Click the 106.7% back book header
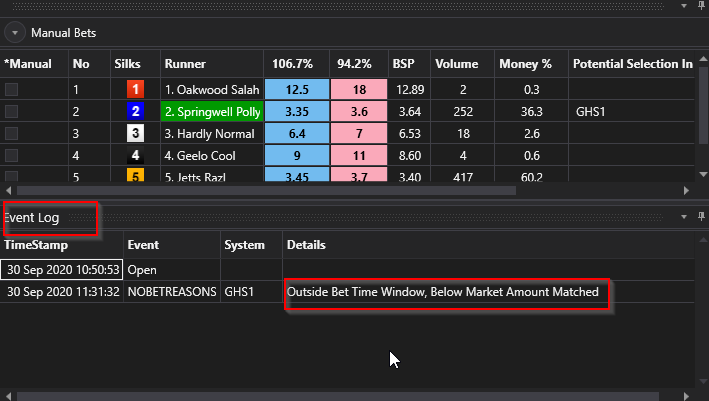This screenshot has height=401, width=709. tap(297, 64)
